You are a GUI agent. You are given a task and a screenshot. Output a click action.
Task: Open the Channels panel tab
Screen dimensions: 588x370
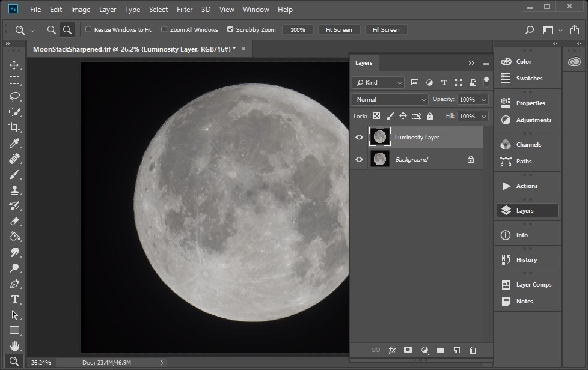[528, 145]
